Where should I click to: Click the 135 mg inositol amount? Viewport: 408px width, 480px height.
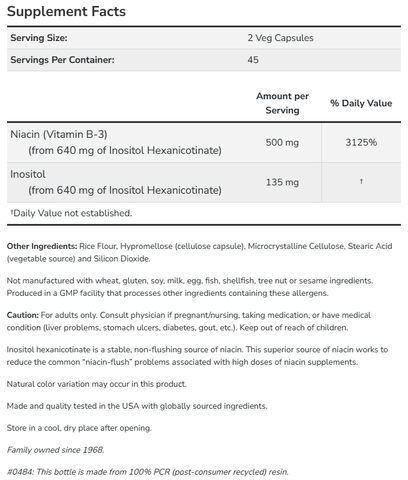click(x=282, y=182)
